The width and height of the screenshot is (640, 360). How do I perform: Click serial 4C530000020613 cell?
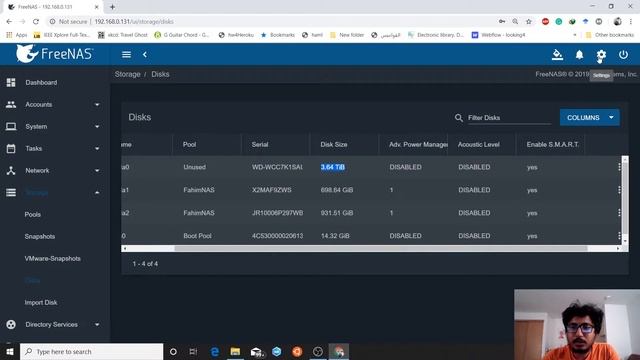tap(277, 236)
